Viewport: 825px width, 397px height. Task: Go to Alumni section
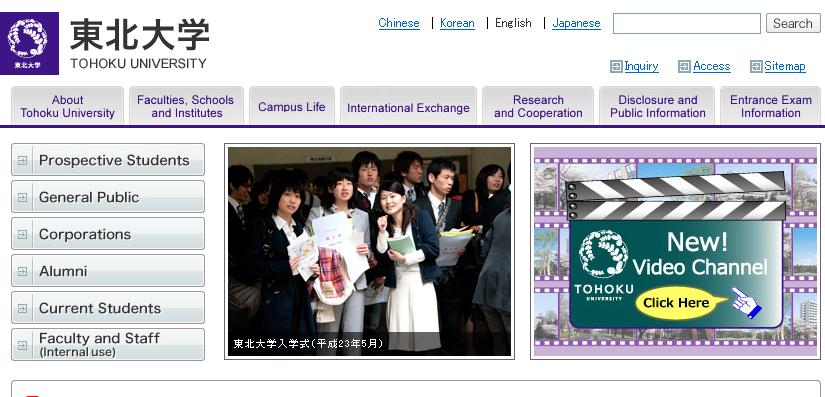pyautogui.click(x=108, y=271)
